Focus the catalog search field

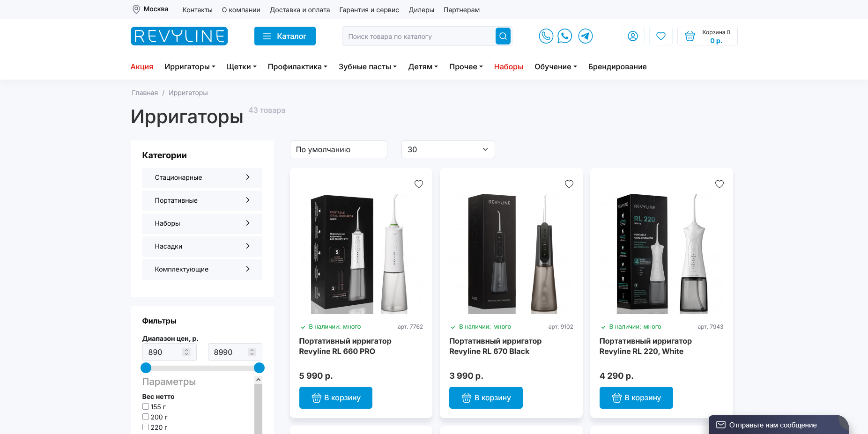coord(419,36)
